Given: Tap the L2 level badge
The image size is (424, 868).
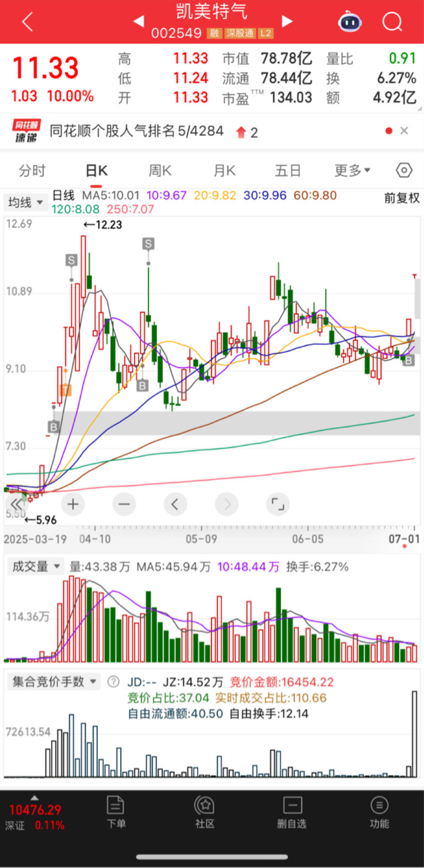Looking at the screenshot, I should 266,33.
